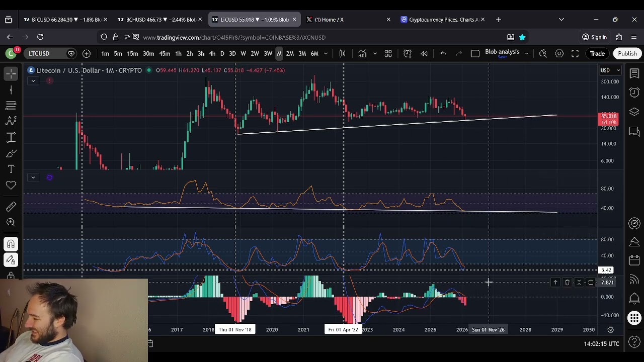Open notifications bell in right sidebar
Image resolution: width=644 pixels, height=362 pixels.
634,299
